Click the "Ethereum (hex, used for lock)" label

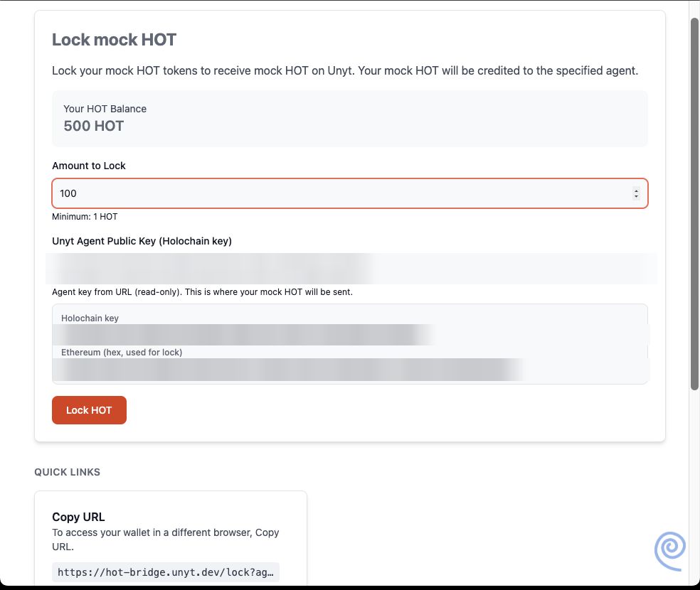tap(122, 353)
